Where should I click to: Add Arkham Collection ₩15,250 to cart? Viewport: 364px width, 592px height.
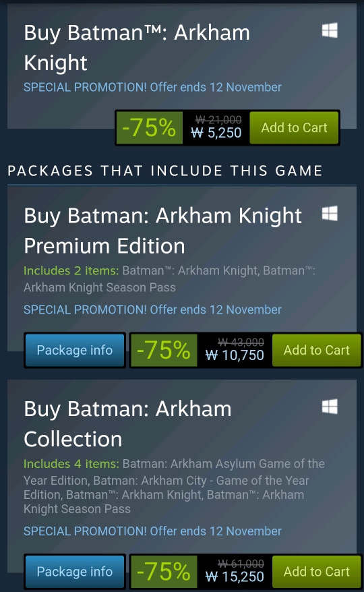click(316, 572)
